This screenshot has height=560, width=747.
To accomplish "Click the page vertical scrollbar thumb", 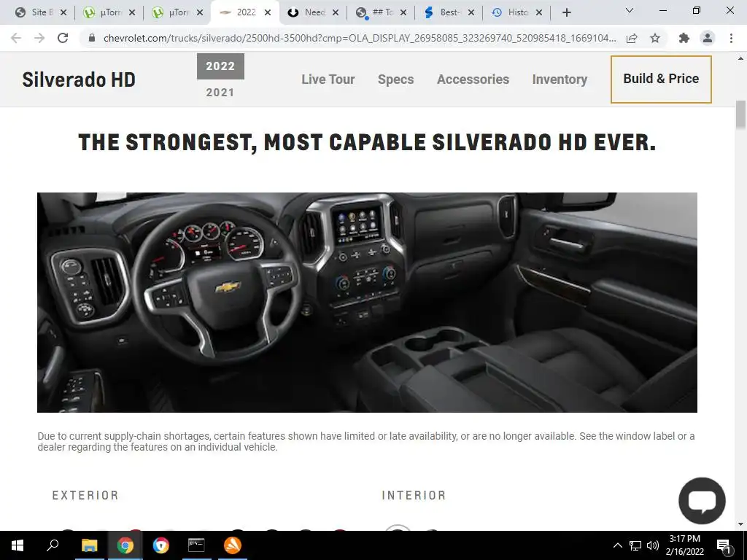I will (740, 114).
